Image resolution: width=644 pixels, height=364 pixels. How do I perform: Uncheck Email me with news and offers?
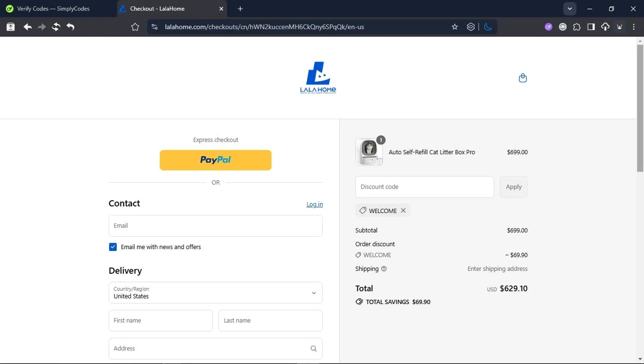click(x=113, y=247)
